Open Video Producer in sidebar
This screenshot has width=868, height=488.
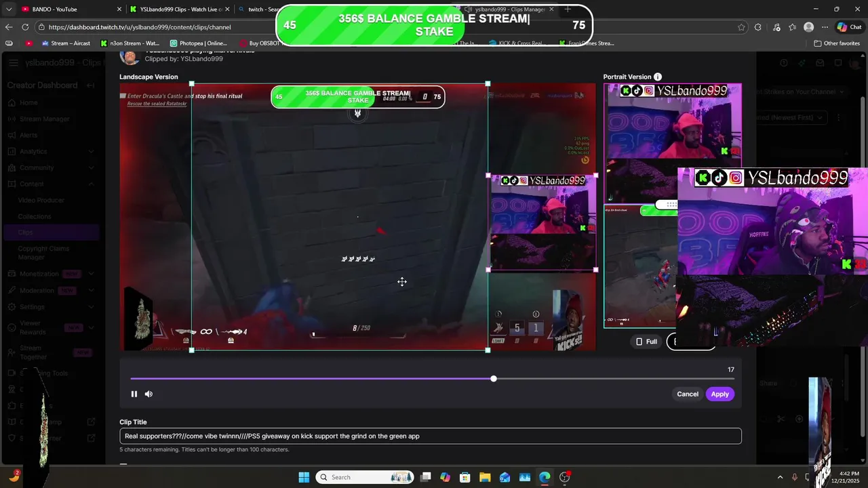click(x=41, y=200)
